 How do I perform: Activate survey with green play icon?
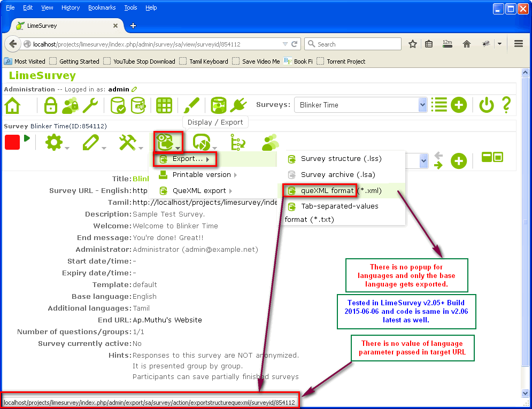point(27,138)
